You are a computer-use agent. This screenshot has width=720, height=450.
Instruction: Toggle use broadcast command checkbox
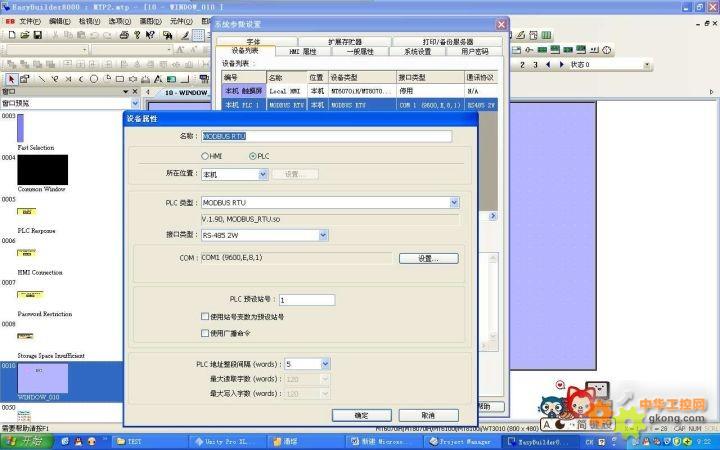click(205, 333)
